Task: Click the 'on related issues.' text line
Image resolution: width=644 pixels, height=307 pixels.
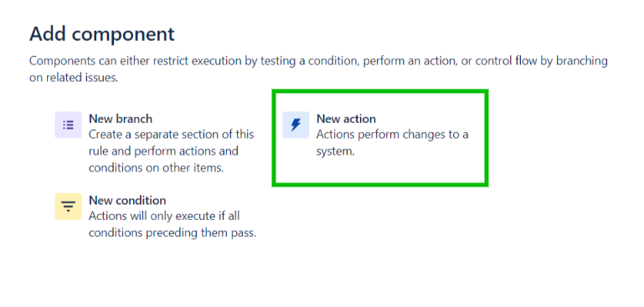Action: click(74, 78)
